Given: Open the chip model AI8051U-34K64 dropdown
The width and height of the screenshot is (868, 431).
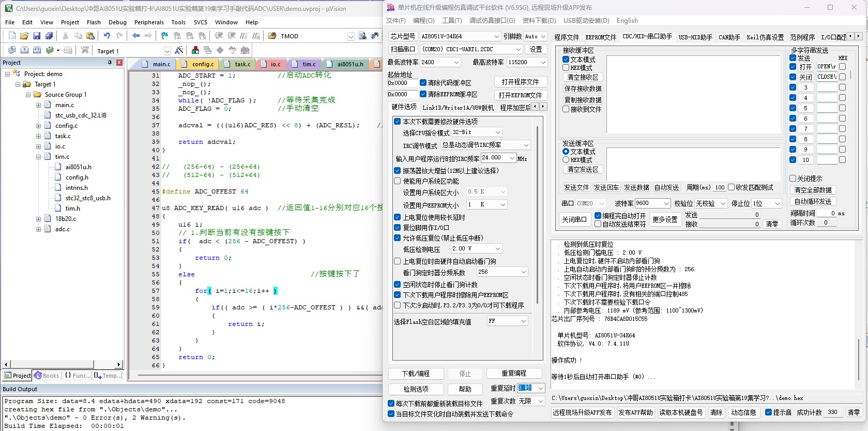Looking at the screenshot, I should click(x=496, y=36).
